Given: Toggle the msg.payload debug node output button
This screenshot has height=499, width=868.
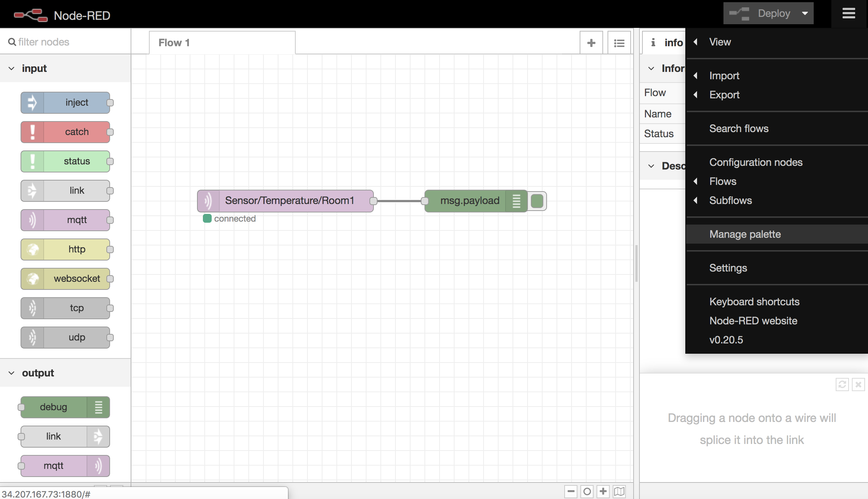Looking at the screenshot, I should point(537,201).
